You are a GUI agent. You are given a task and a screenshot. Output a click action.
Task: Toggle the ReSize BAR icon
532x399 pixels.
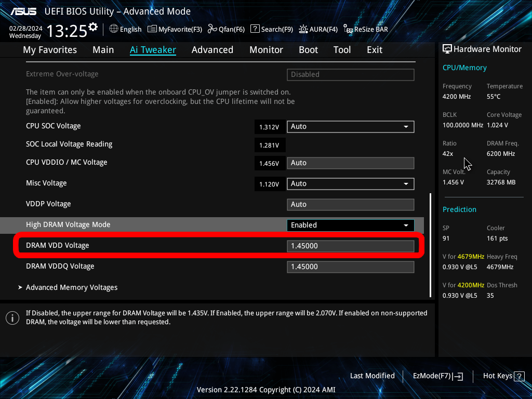(x=348, y=29)
